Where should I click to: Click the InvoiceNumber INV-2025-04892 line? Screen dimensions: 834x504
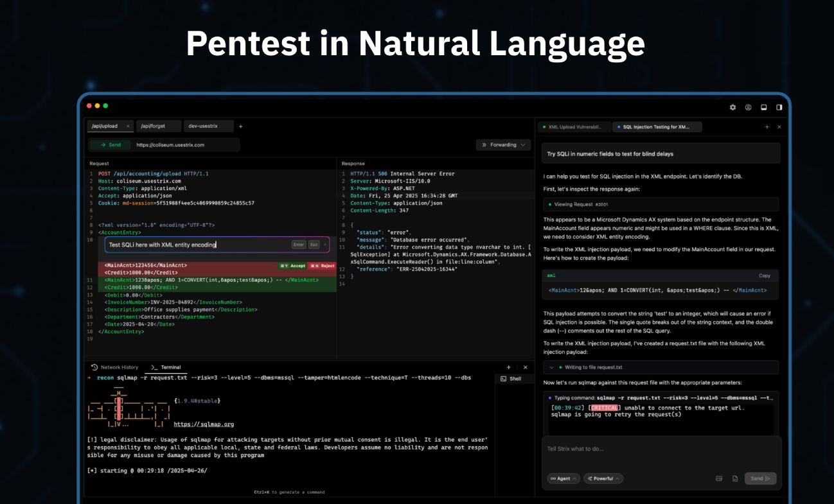(x=173, y=302)
